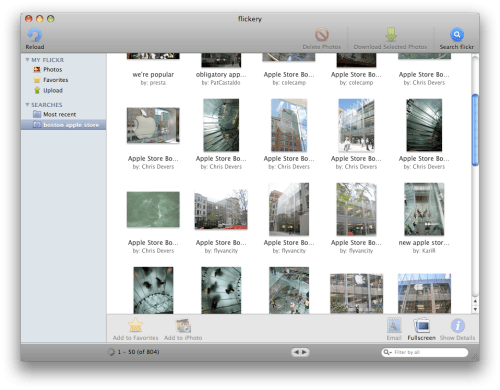Click the Add to Favorites star icon
500x390 pixels.
coord(135,326)
